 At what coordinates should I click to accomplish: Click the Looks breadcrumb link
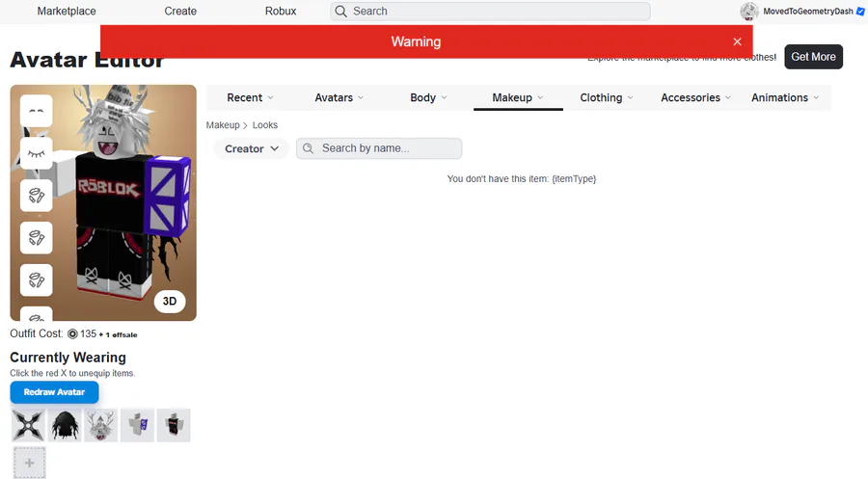tap(264, 125)
